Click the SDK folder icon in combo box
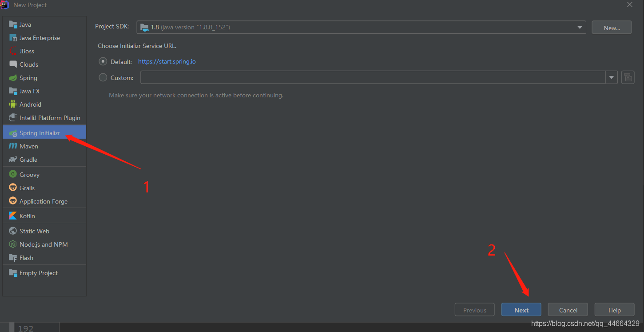This screenshot has height=332, width=644. tap(144, 28)
